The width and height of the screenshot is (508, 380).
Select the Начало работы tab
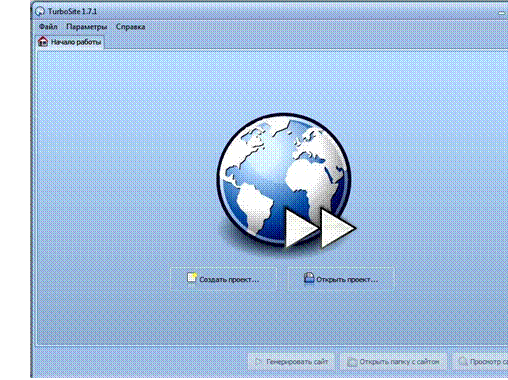click(x=70, y=42)
